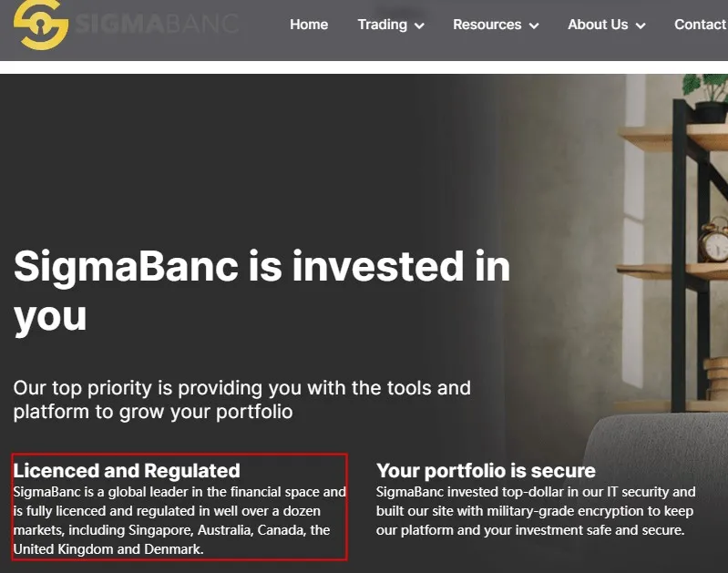
Task: Click the alarm clock in the shelf image
Action: click(x=714, y=241)
